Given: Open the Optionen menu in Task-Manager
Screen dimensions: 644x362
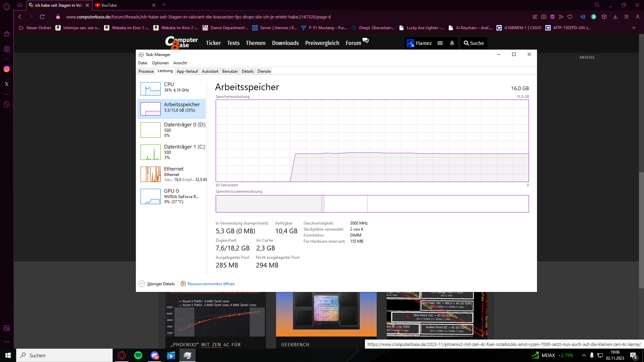Looking at the screenshot, I should click(x=160, y=63).
